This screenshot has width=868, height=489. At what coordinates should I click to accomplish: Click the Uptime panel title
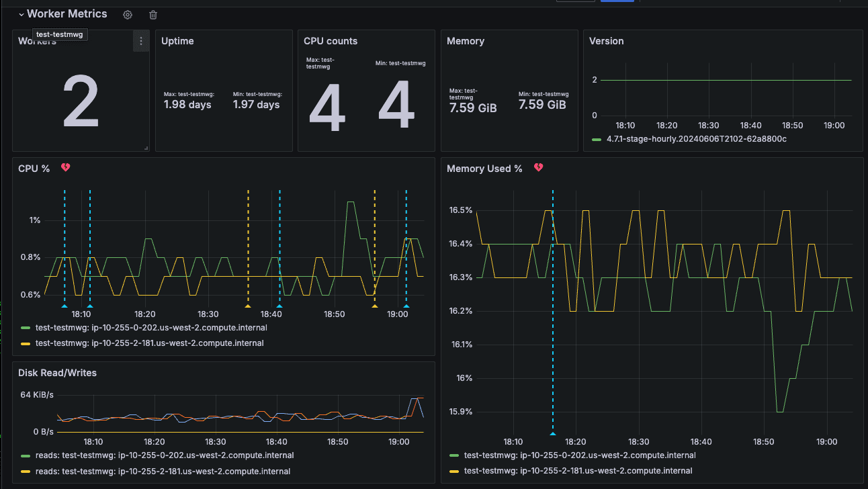[x=177, y=41]
